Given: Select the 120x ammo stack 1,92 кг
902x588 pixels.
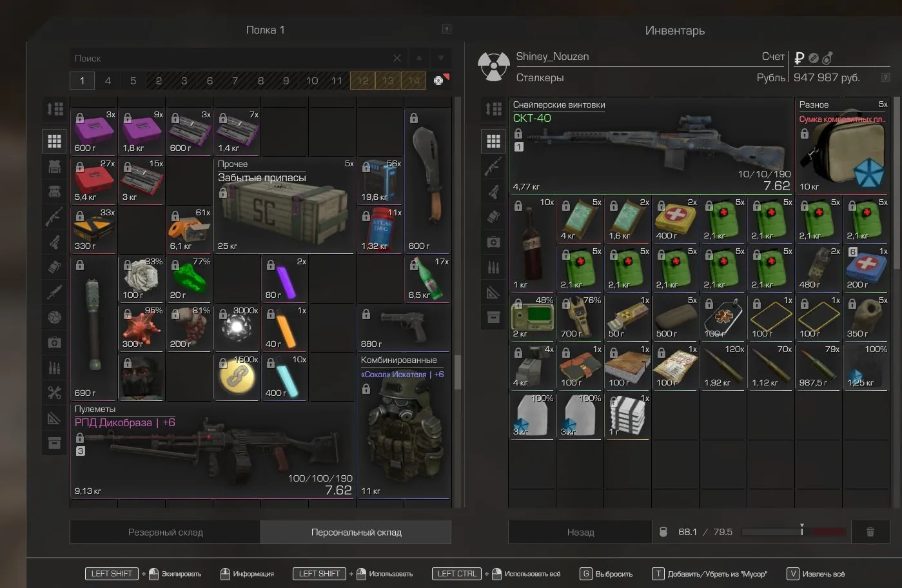Looking at the screenshot, I should pyautogui.click(x=723, y=367).
